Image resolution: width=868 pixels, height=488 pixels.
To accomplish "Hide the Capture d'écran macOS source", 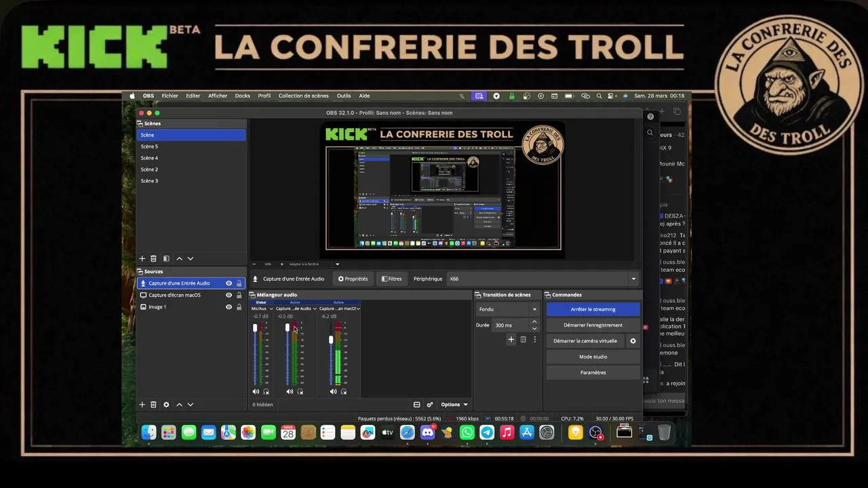I will coord(229,295).
